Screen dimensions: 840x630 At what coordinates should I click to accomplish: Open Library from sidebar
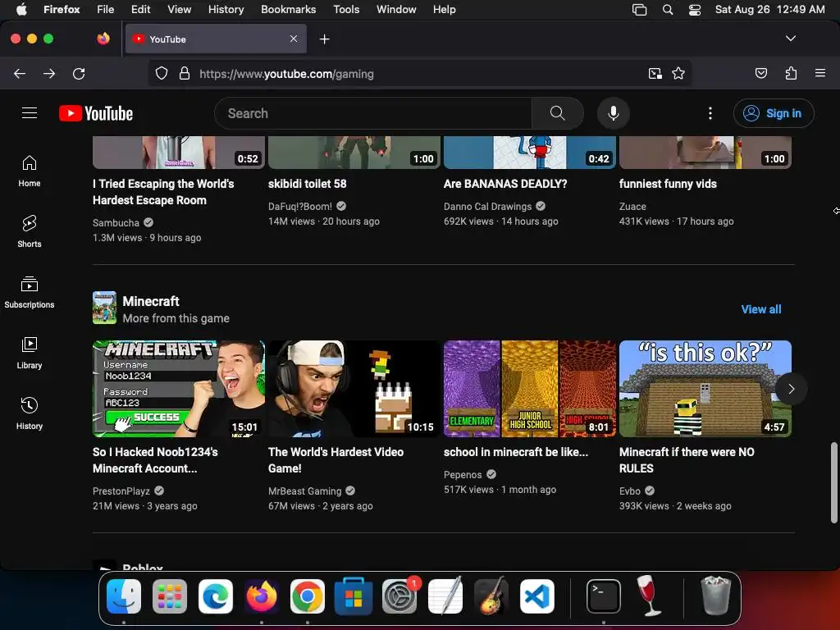click(x=30, y=353)
